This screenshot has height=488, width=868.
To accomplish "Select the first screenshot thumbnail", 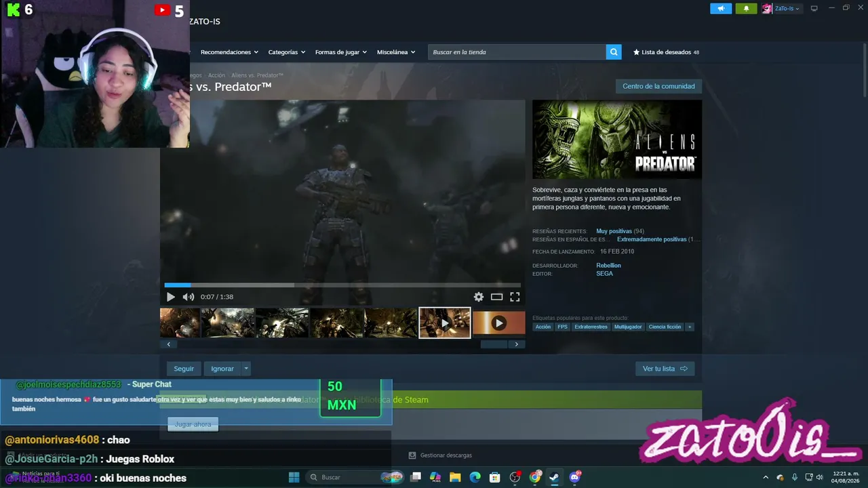I will [180, 323].
